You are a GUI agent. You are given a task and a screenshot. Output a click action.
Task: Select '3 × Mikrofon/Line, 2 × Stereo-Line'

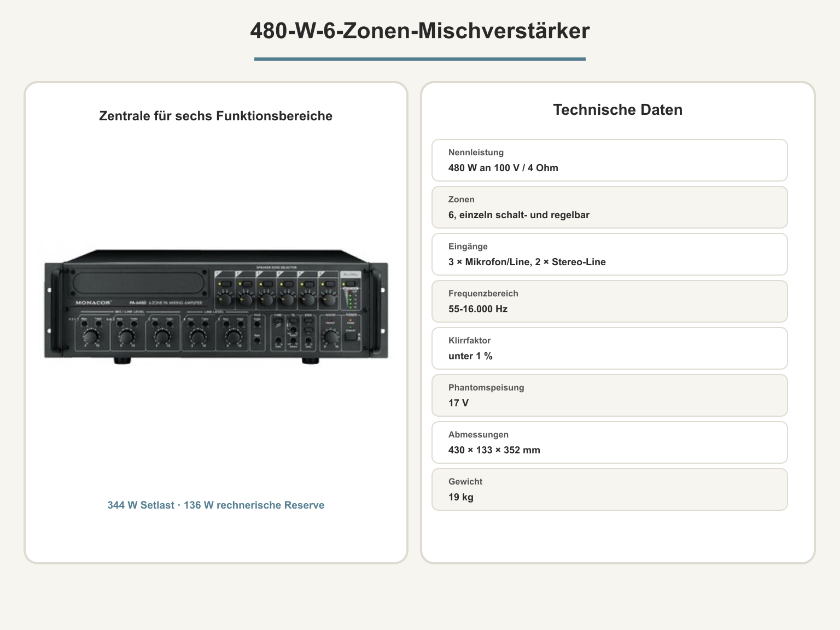(527, 262)
